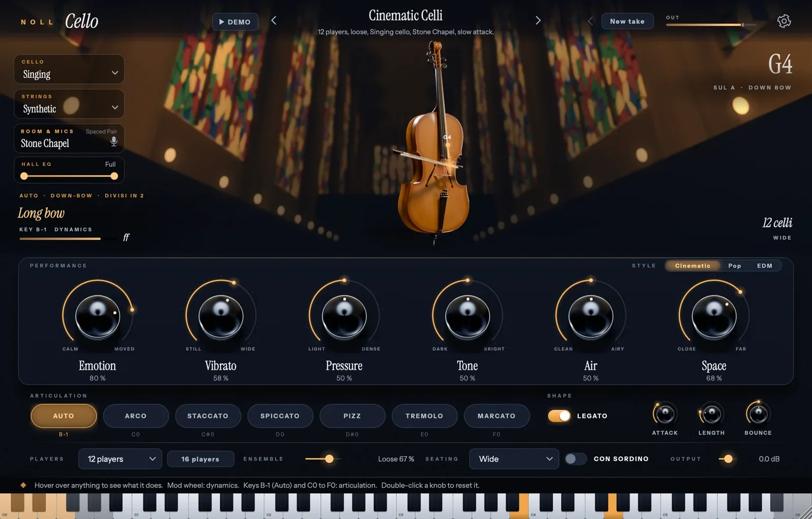Open the Seating Wide dropdown
This screenshot has height=519, width=812.
514,459
